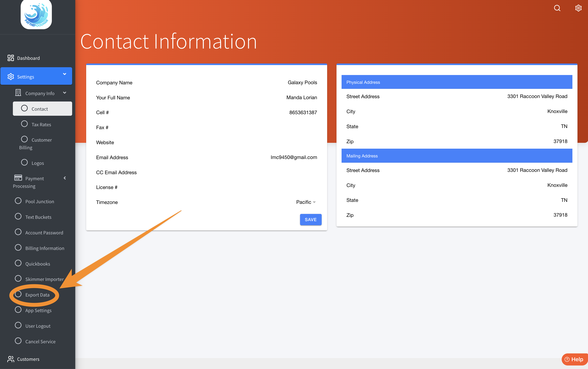Select the Quickbooks radio circle
The height and width of the screenshot is (369, 588).
[x=18, y=263]
